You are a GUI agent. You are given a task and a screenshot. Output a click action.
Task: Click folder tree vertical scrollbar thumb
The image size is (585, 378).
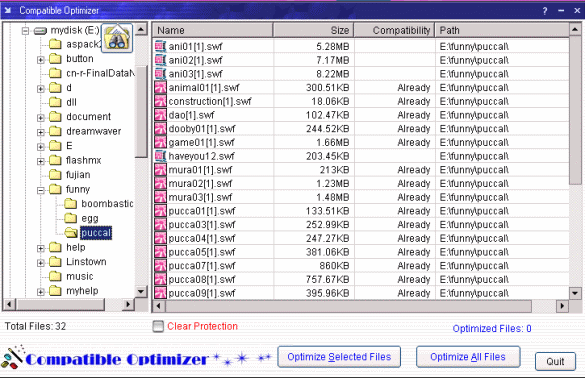pyautogui.click(x=141, y=112)
